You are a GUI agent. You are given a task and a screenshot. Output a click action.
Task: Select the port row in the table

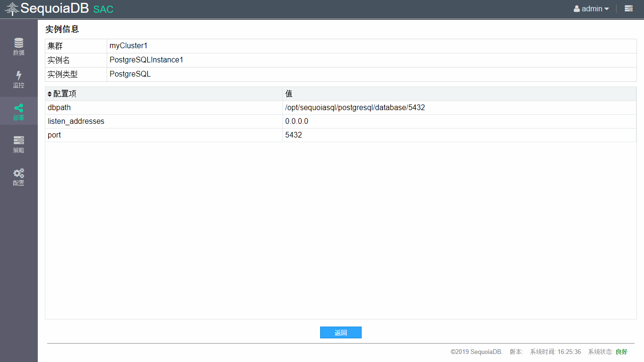click(x=54, y=135)
